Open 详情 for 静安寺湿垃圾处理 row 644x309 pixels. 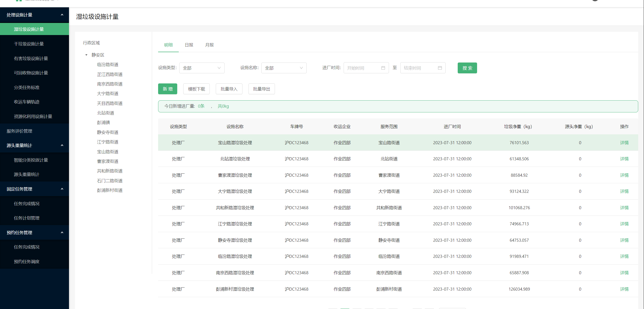pyautogui.click(x=624, y=240)
